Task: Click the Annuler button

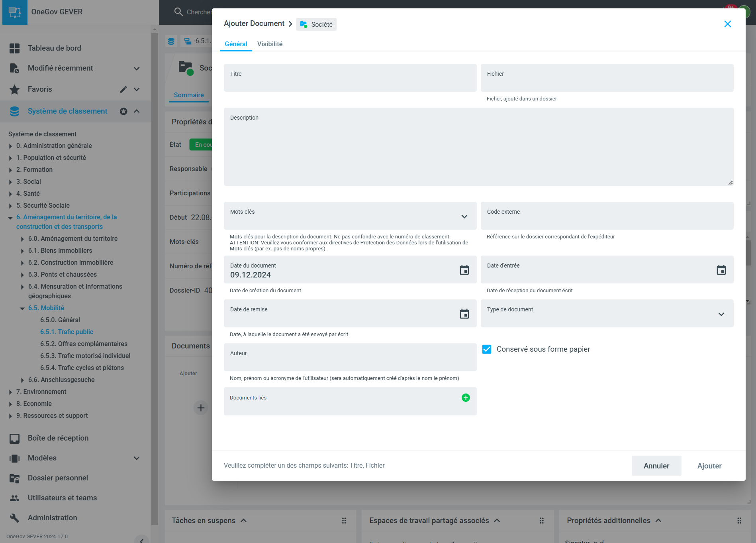Action: click(656, 466)
